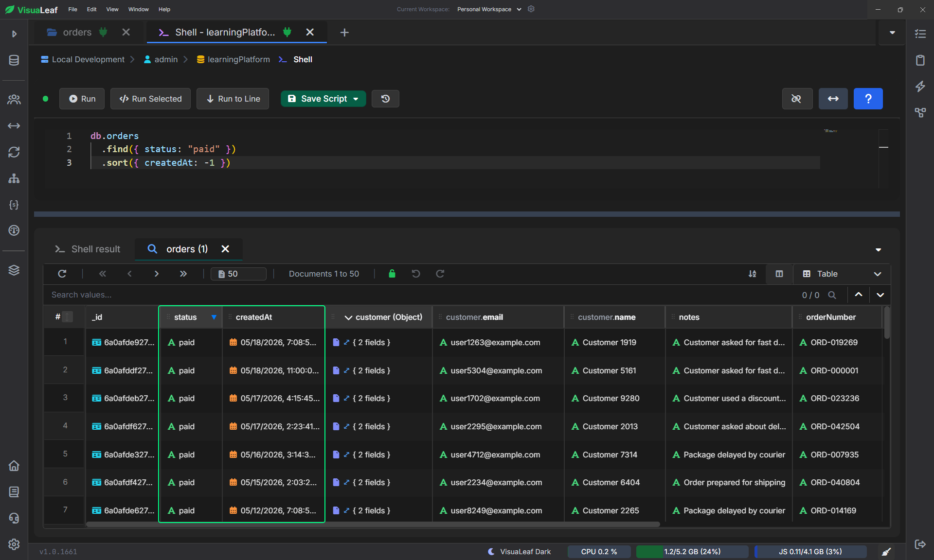This screenshot has width=934, height=560.
Task: Open clipboard icon in right sidebar
Action: click(920, 60)
